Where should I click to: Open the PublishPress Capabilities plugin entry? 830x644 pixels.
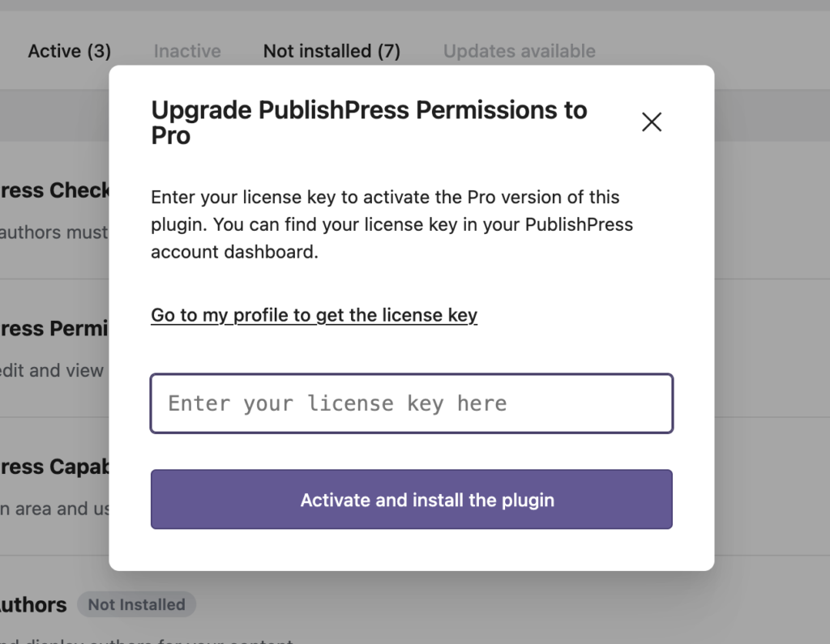[53, 467]
